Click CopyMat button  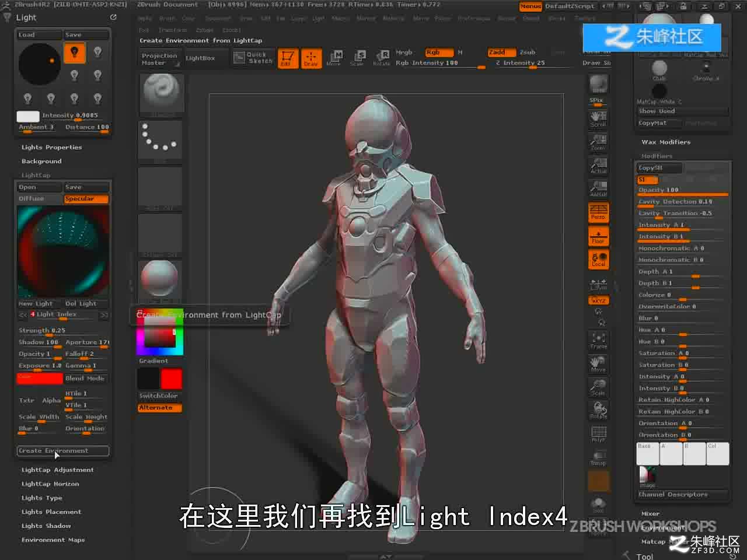pos(659,123)
